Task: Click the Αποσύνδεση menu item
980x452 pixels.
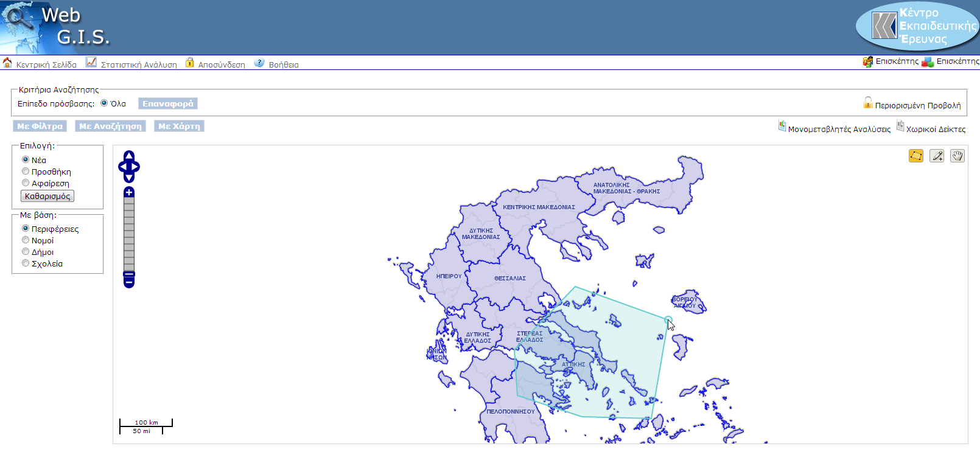Action: point(222,64)
